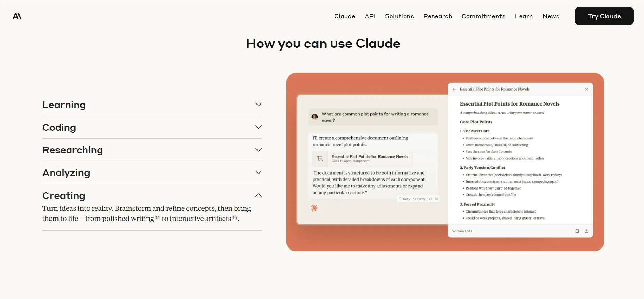Select the Creating heading

63,195
